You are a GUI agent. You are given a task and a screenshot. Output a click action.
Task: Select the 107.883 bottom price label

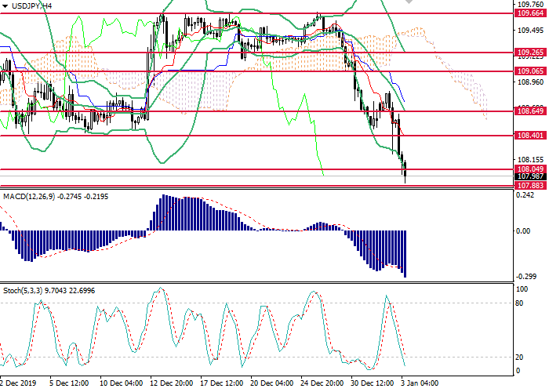(531, 186)
